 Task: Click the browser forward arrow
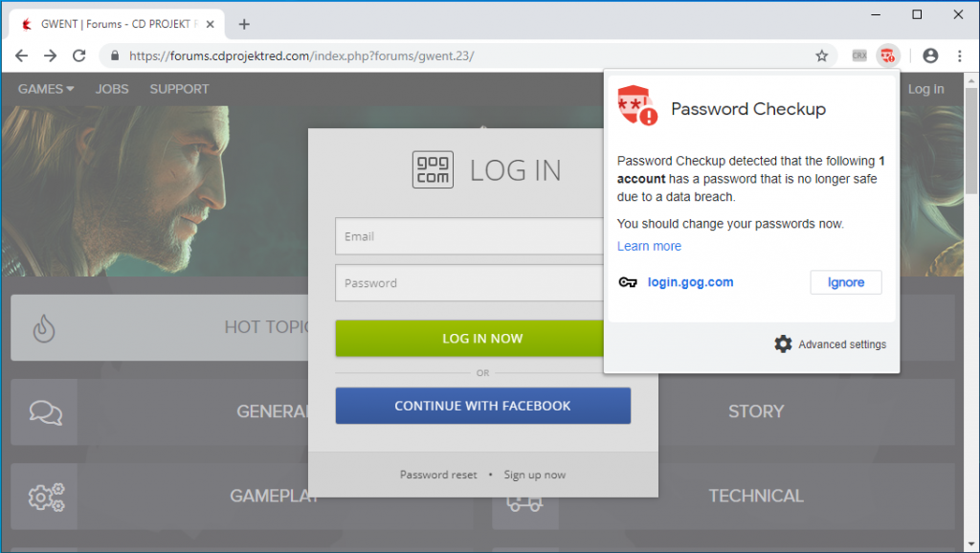pos(50,55)
